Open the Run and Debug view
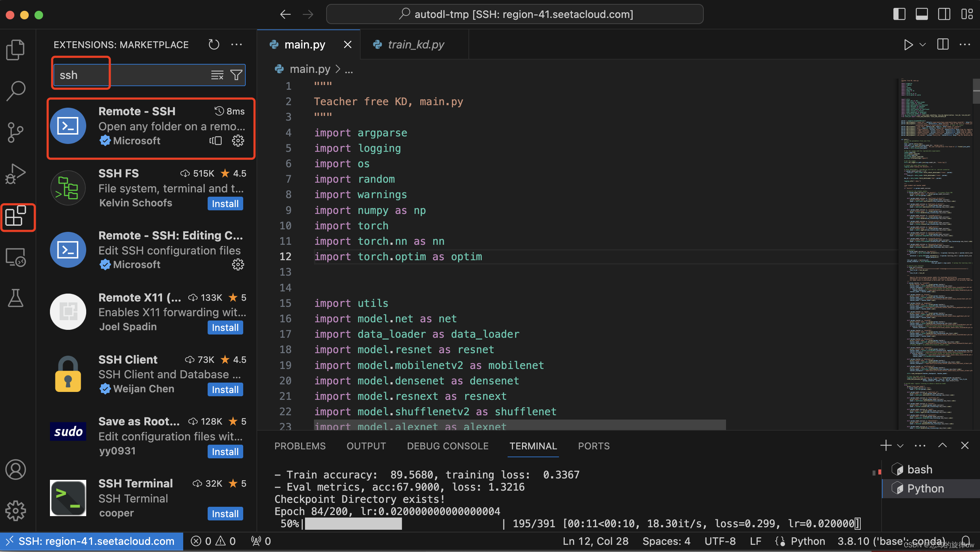This screenshot has width=980, height=552. click(x=15, y=174)
